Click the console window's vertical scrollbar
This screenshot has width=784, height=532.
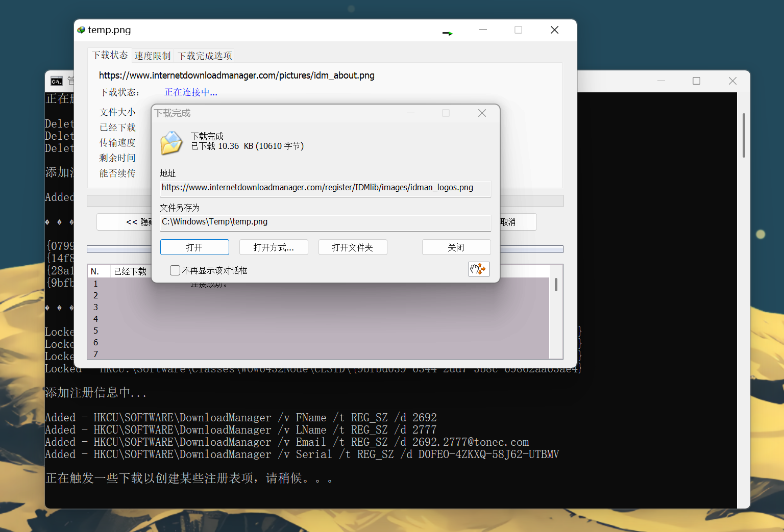744,136
